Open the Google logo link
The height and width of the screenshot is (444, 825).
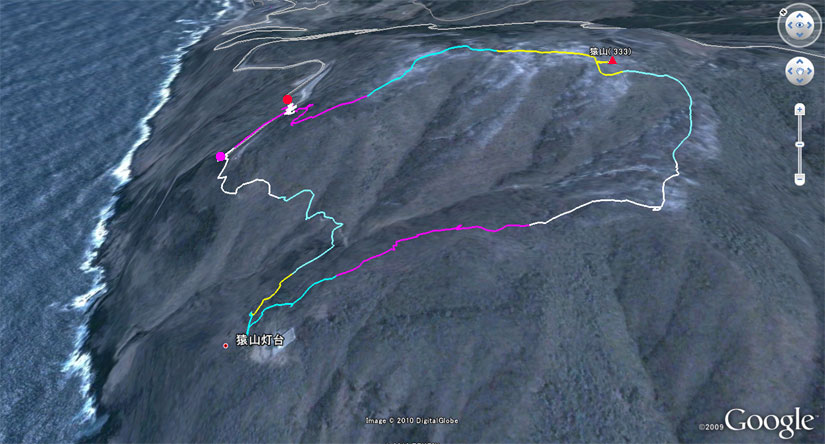click(x=769, y=421)
